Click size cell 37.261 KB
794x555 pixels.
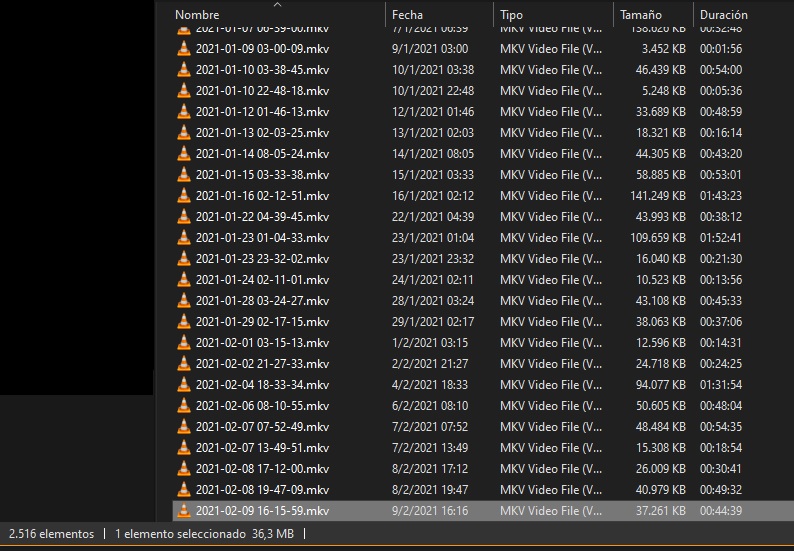(661, 511)
